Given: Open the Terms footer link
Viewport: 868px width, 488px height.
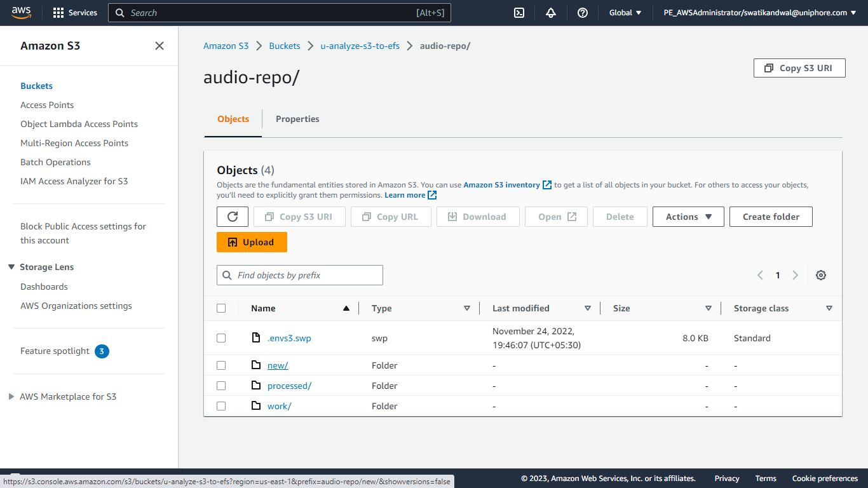Looking at the screenshot, I should pyautogui.click(x=766, y=478).
